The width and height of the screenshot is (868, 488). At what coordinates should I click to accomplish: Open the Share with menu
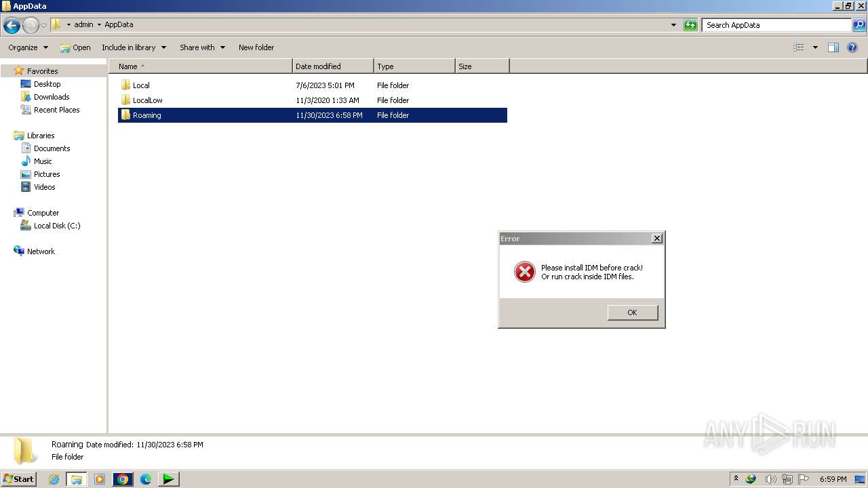pyautogui.click(x=202, y=47)
